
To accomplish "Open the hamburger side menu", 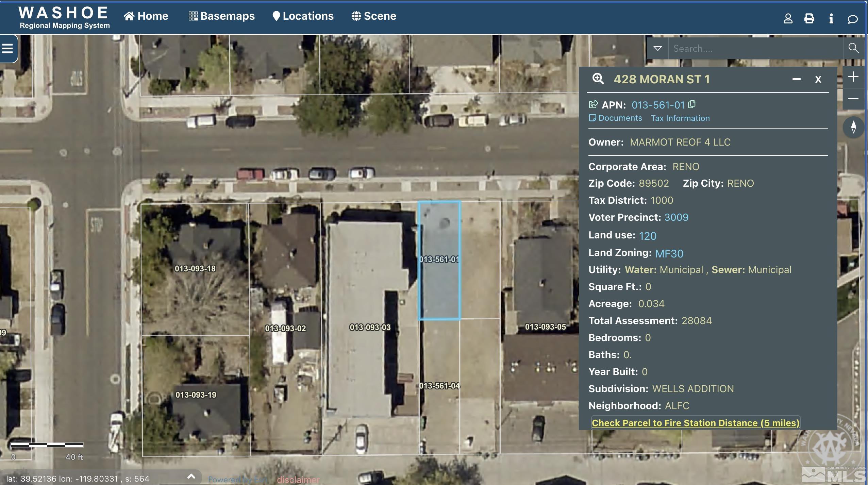I will [x=7, y=49].
